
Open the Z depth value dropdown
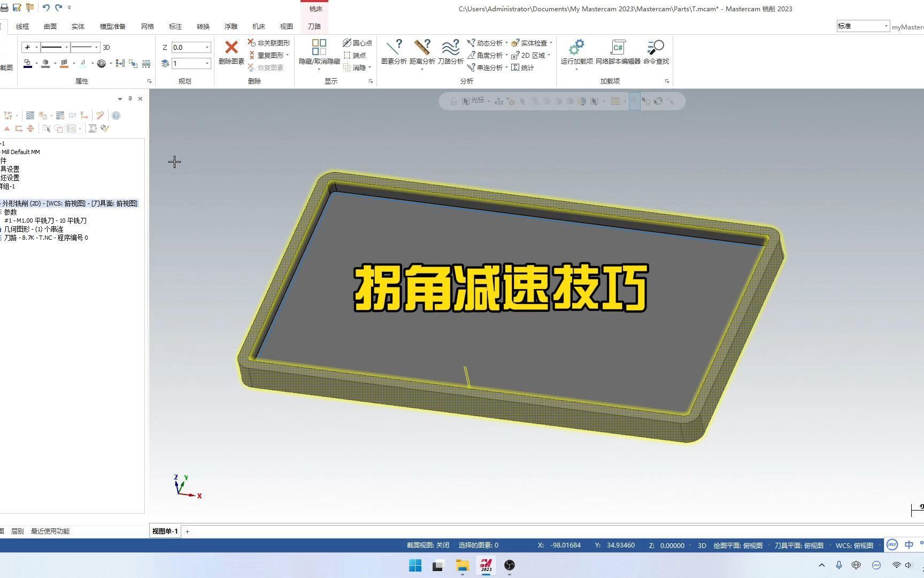[207, 47]
